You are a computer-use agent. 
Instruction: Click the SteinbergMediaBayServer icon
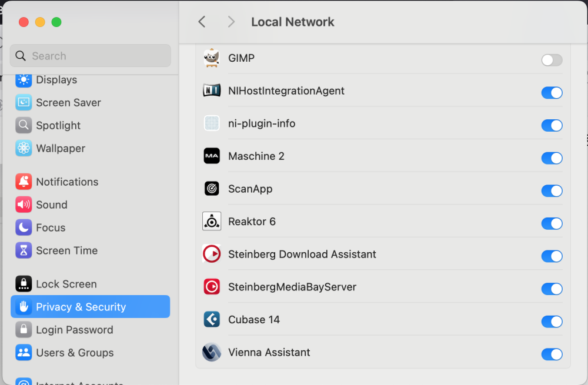(x=212, y=287)
